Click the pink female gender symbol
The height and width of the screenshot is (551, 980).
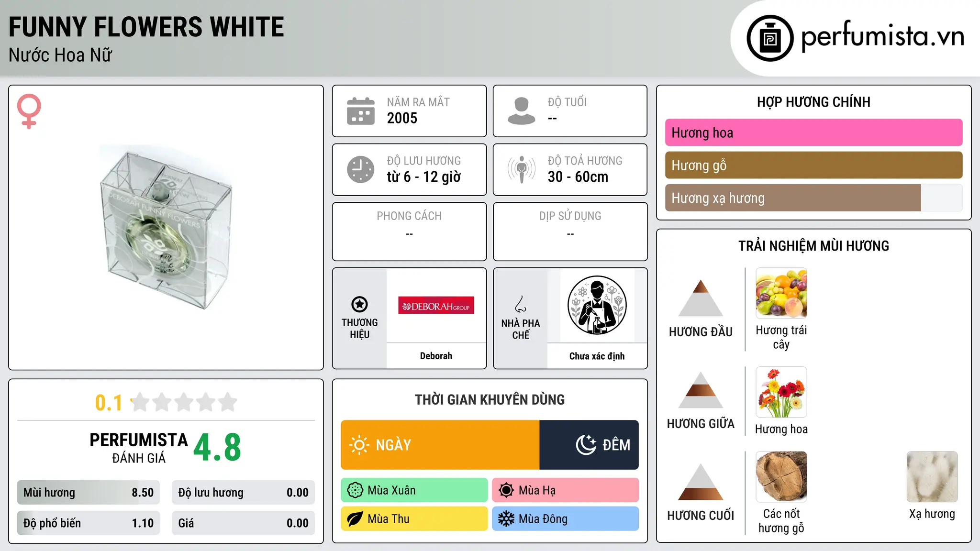pos(29,111)
